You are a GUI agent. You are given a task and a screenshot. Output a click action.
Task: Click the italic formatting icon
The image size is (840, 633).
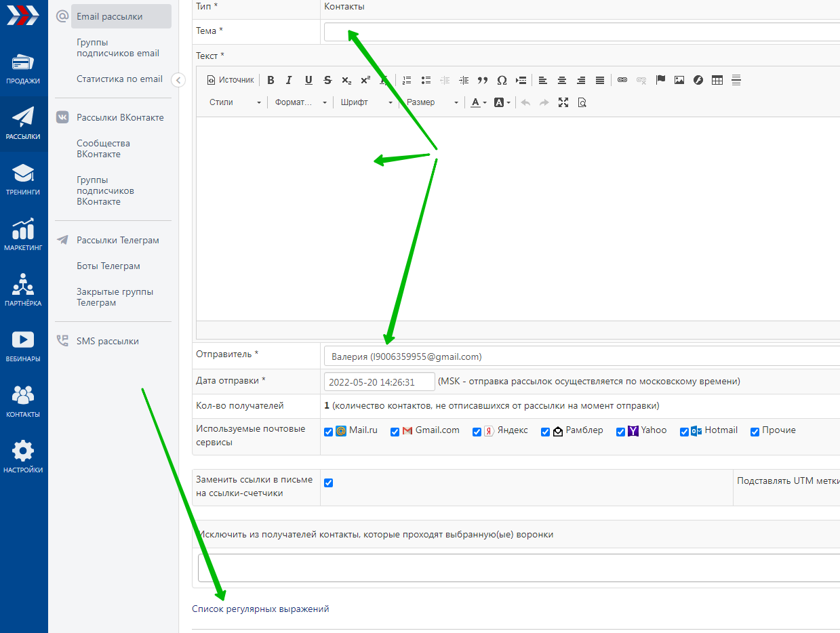pyautogui.click(x=289, y=80)
